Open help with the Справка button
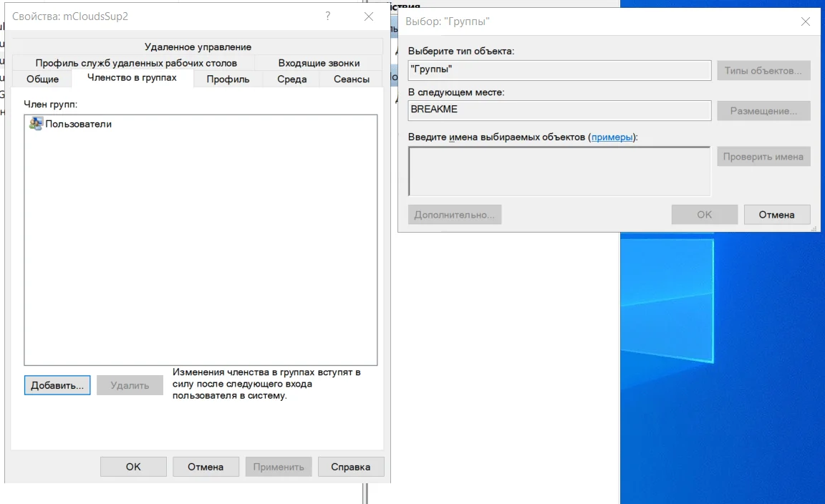 350,467
